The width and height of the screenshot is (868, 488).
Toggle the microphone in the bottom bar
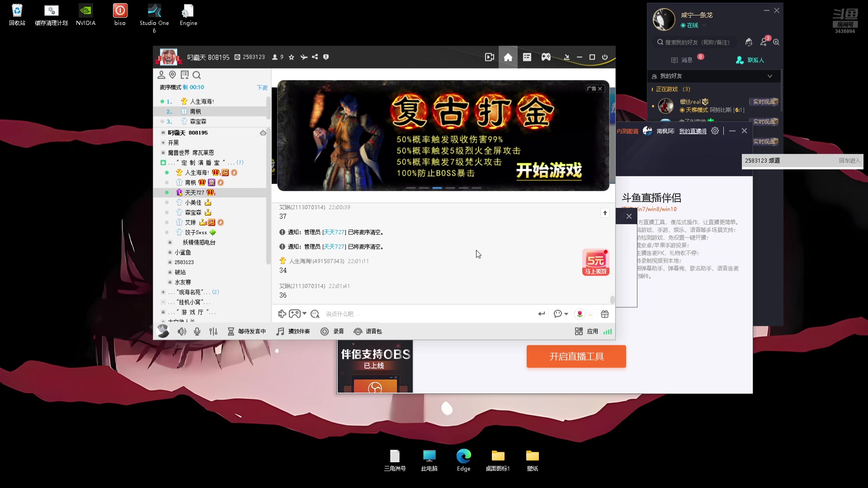(x=197, y=332)
